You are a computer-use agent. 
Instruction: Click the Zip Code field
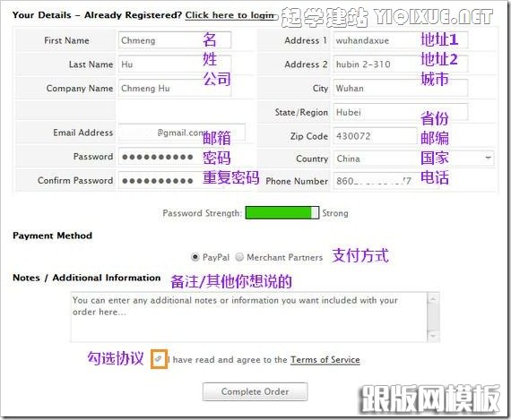click(x=375, y=136)
